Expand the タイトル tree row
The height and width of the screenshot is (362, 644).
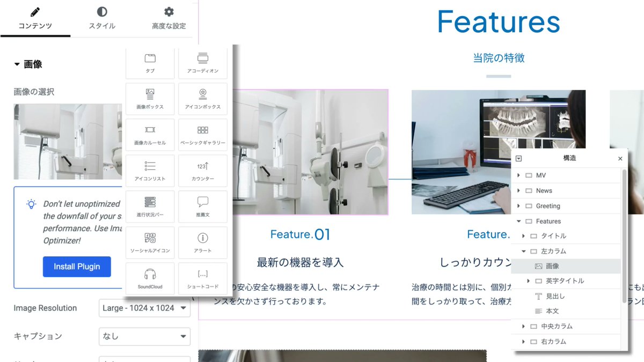[x=524, y=236]
